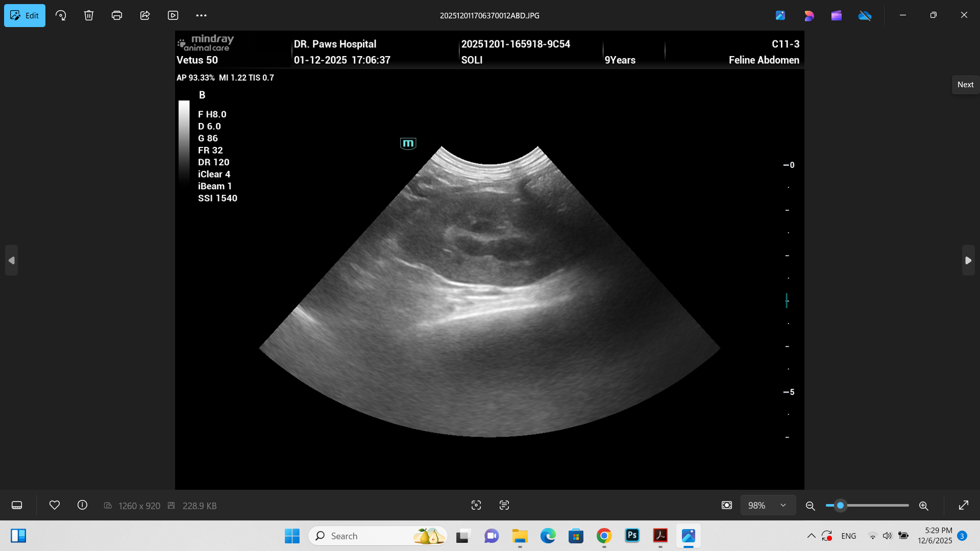
Task: Open the three-dots See more menu
Action: click(201, 15)
